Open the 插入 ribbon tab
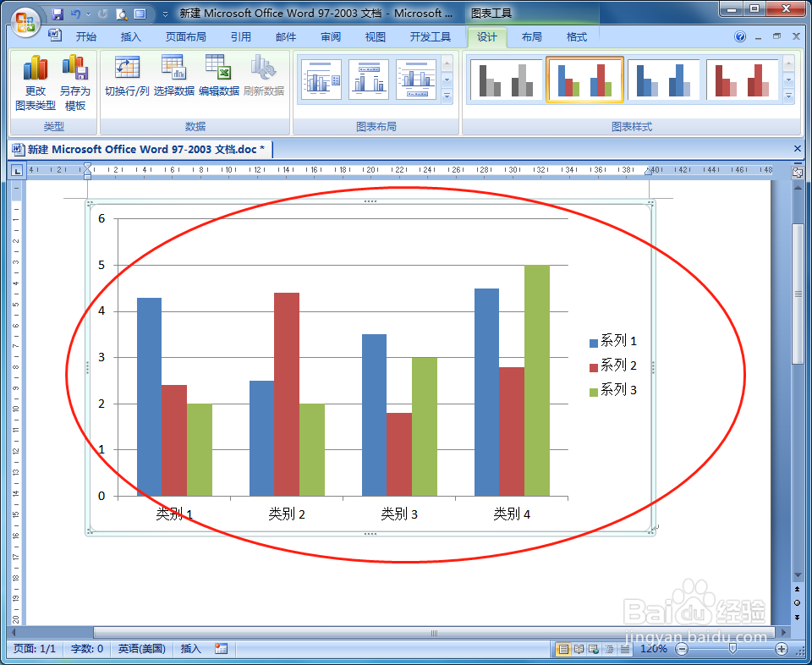 click(x=130, y=36)
